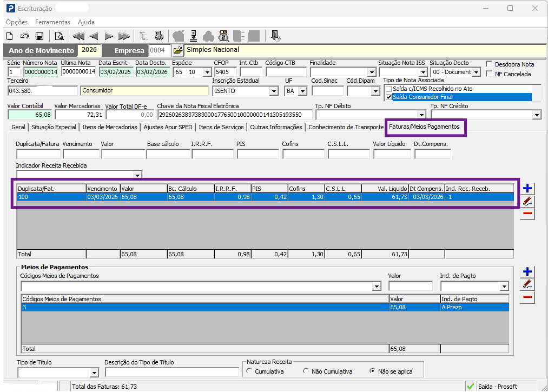Viewport: 548px width, 392px height.
Task: Open the Ferramentas menu
Action: pos(53,22)
